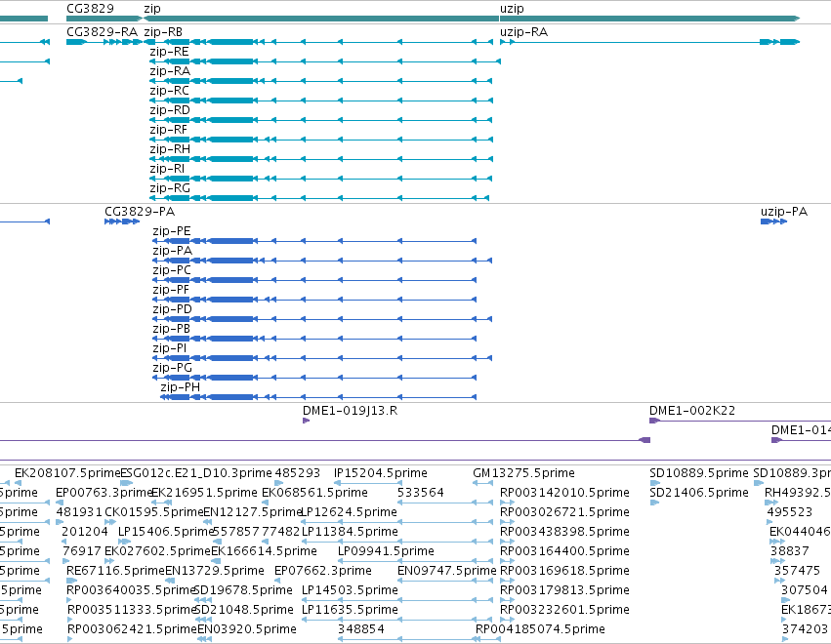The image size is (831, 644).
Task: Select the uzip-PA protein label
Action: click(x=784, y=212)
